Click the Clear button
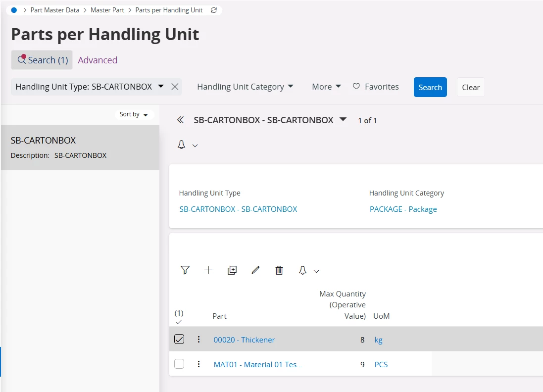The image size is (543, 392). click(x=471, y=87)
